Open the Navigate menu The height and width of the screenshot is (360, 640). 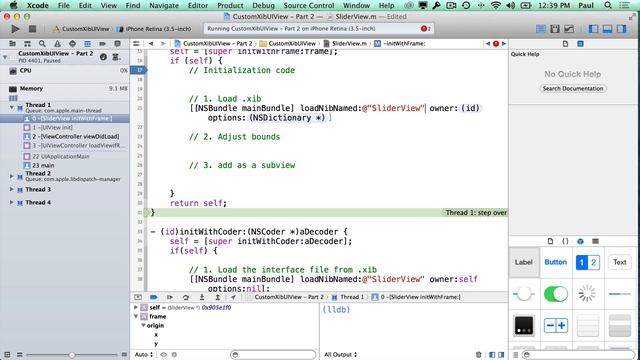(164, 5)
